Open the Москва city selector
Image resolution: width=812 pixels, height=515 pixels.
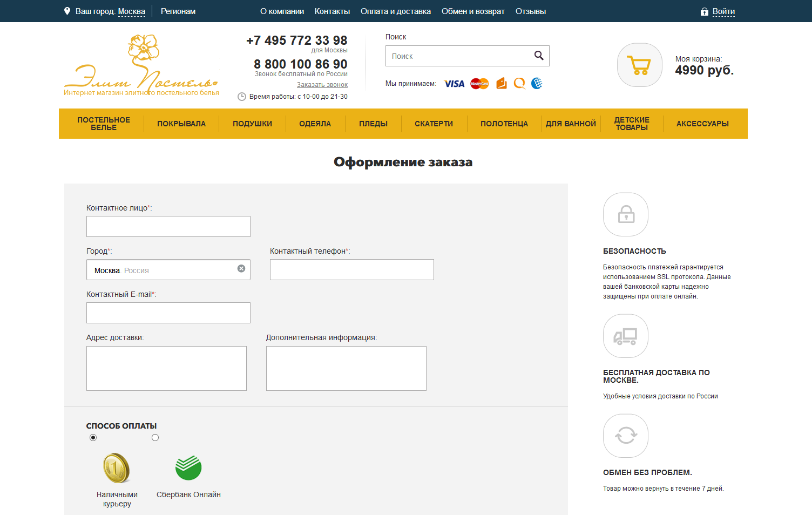click(132, 11)
